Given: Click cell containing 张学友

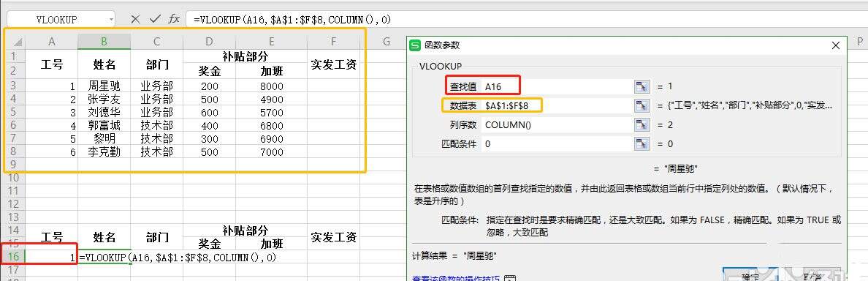Looking at the screenshot, I should 104,100.
